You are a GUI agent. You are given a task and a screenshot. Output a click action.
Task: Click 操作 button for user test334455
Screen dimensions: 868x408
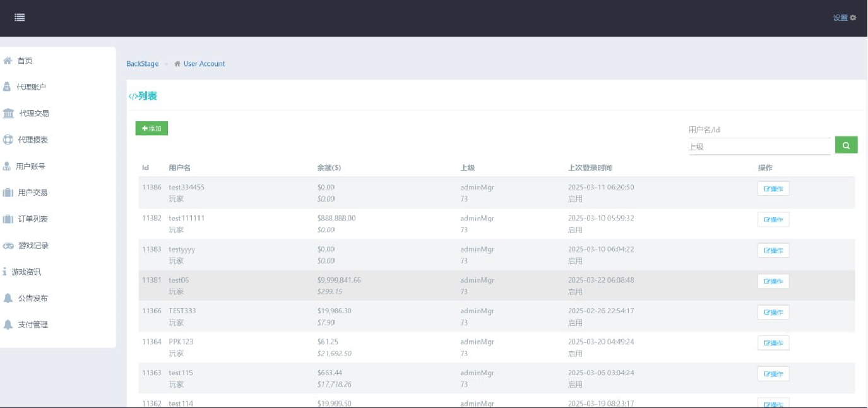773,189
